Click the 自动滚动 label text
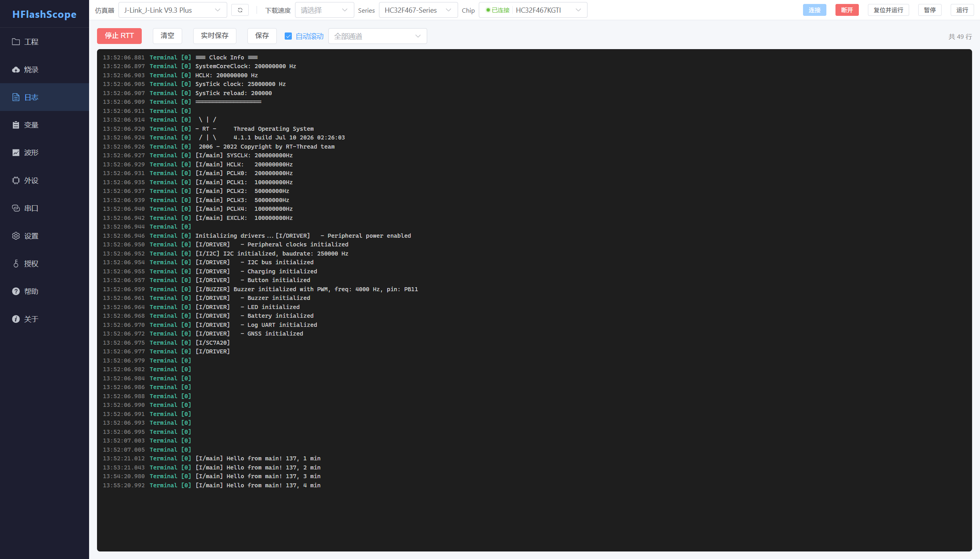 (x=310, y=36)
